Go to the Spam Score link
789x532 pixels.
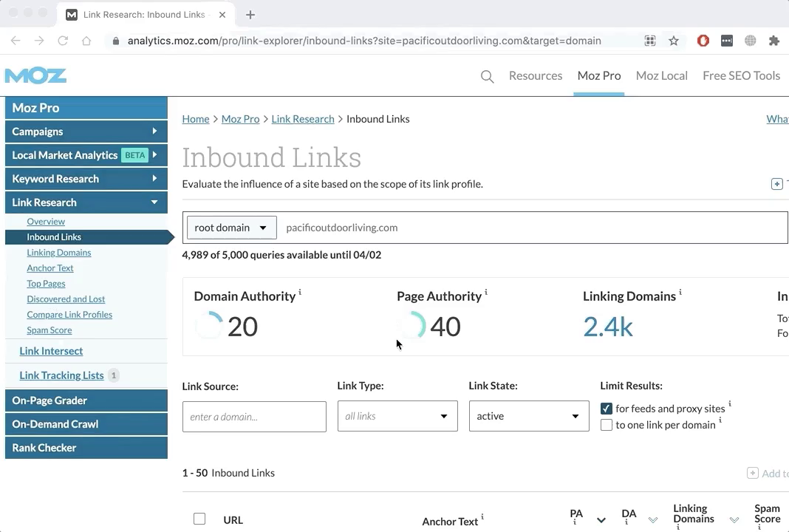click(49, 330)
